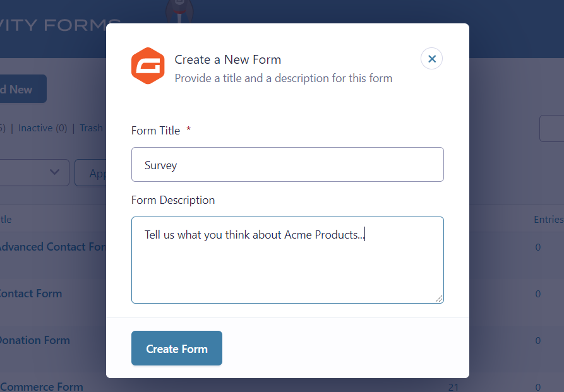Open the Inactive (0) filter link
Screen dimensions: 564x392
[x=42, y=128]
